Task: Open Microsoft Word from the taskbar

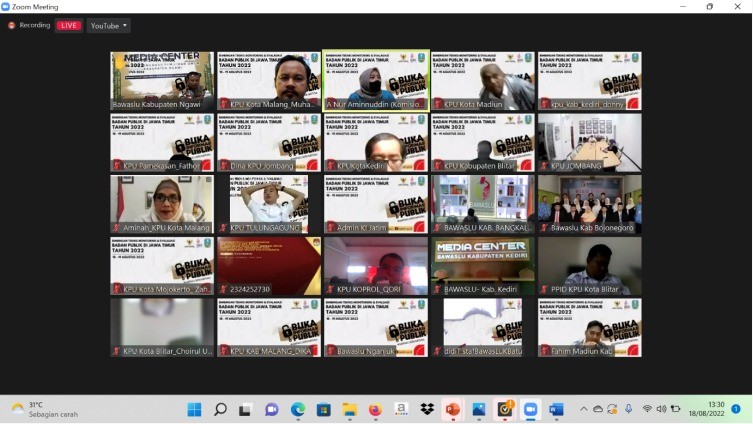Action: [556, 409]
